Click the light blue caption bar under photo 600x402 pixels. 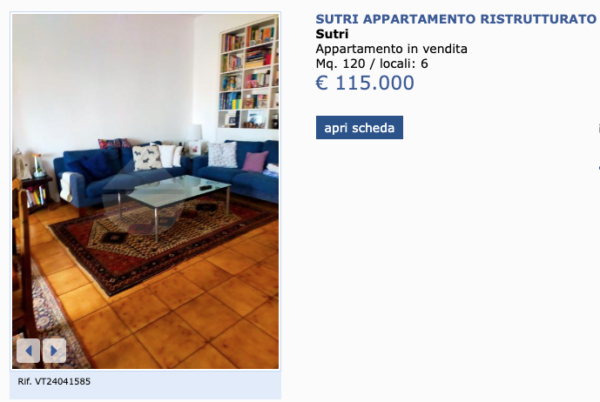(145, 384)
